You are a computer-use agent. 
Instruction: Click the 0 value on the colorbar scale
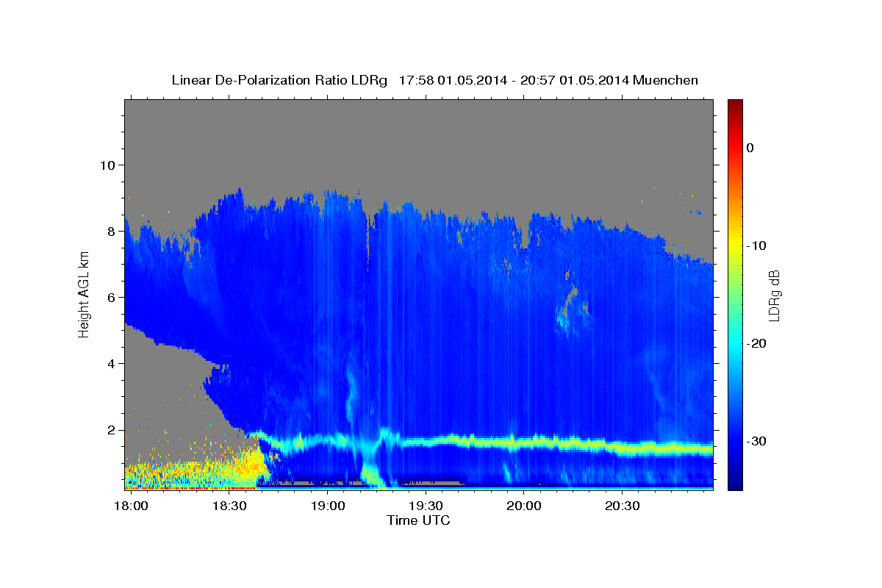(x=750, y=148)
